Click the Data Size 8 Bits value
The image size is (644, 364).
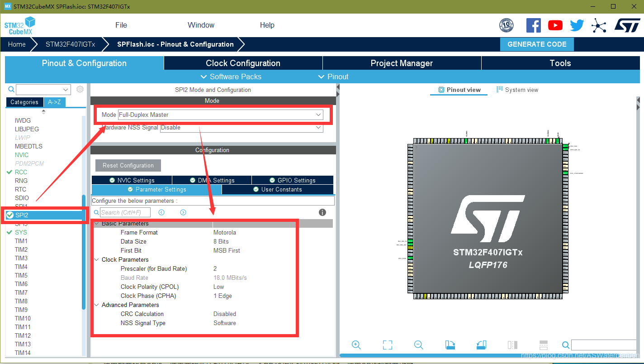click(221, 242)
